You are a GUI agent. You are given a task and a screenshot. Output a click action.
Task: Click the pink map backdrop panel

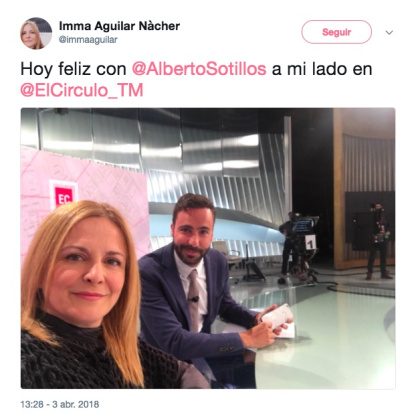[83, 193]
